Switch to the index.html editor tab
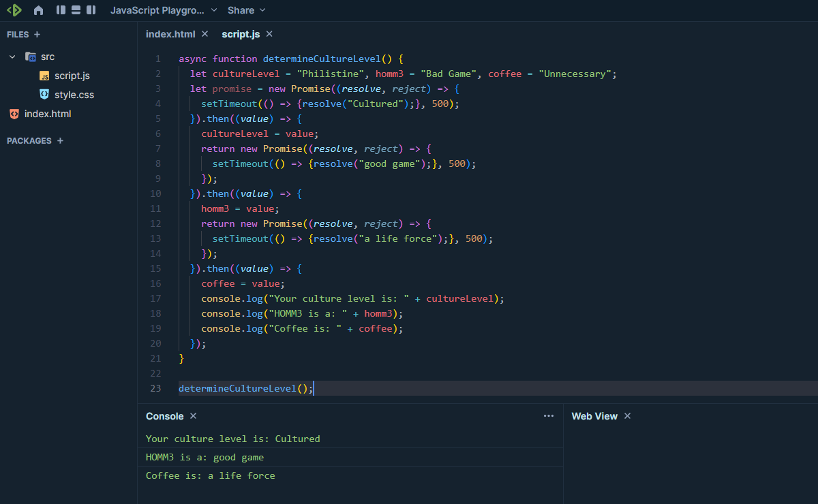Screen dimensions: 818x504 (x=170, y=34)
